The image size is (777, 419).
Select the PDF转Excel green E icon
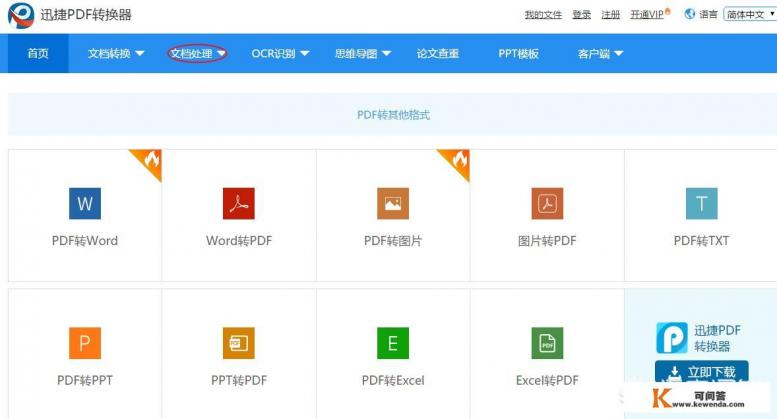393,343
